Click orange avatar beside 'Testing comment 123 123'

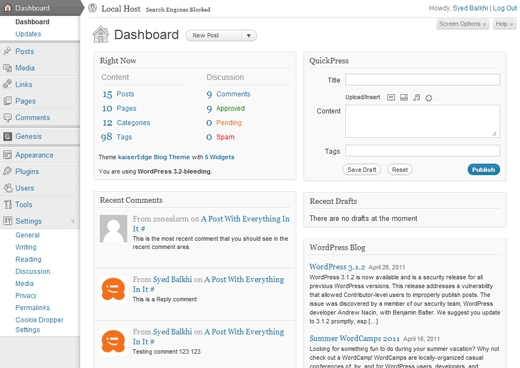click(113, 341)
